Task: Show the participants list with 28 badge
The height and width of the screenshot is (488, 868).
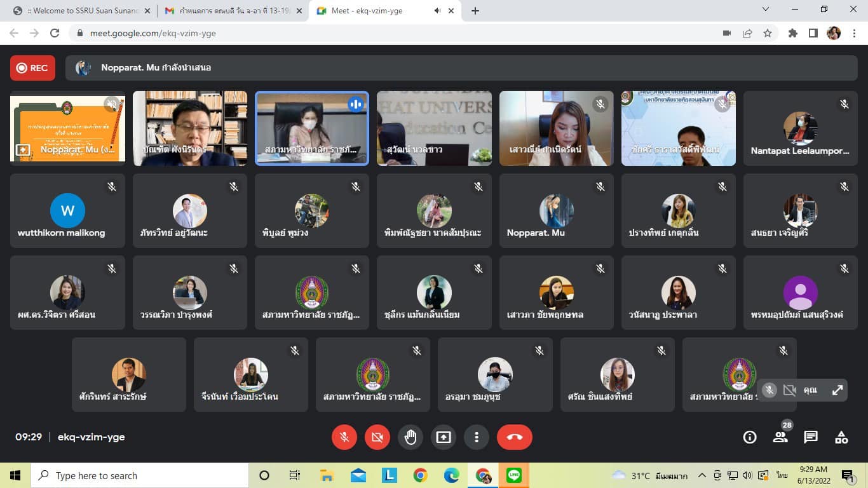Action: pos(780,437)
